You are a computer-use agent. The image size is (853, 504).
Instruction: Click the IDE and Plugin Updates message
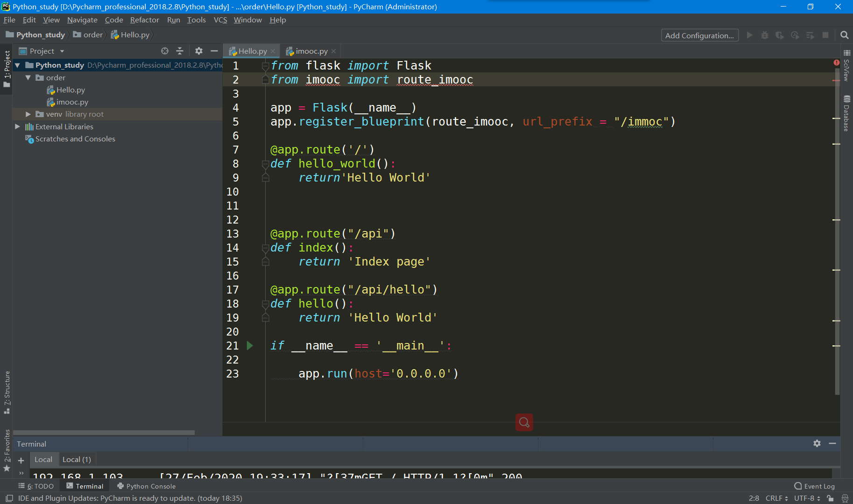130,498
